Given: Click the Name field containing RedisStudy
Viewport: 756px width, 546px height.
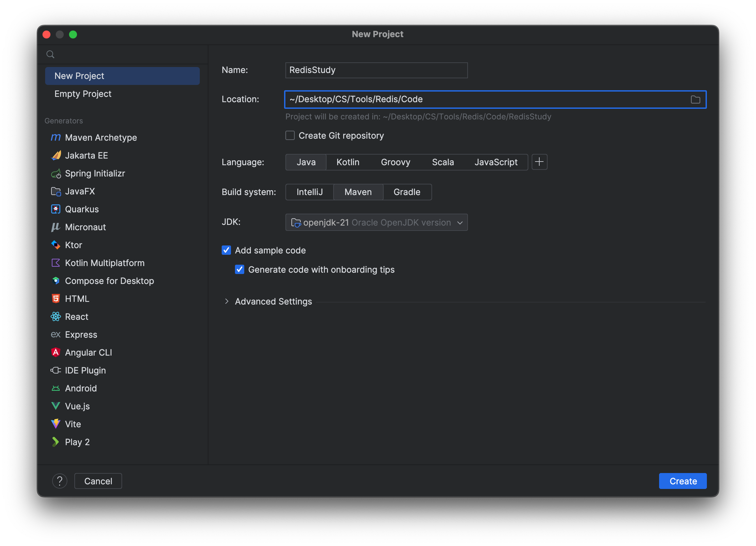Looking at the screenshot, I should point(376,70).
